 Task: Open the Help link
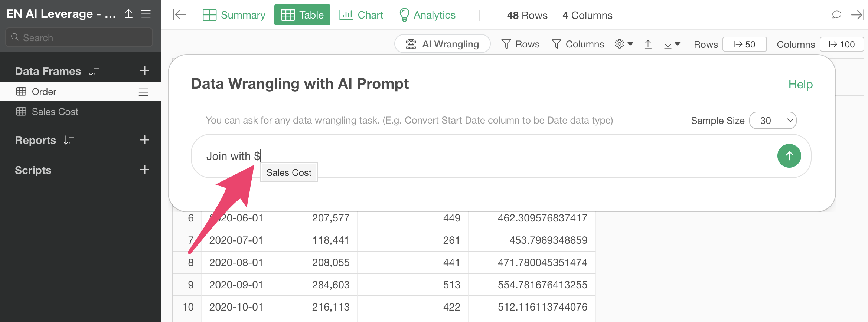click(x=800, y=84)
